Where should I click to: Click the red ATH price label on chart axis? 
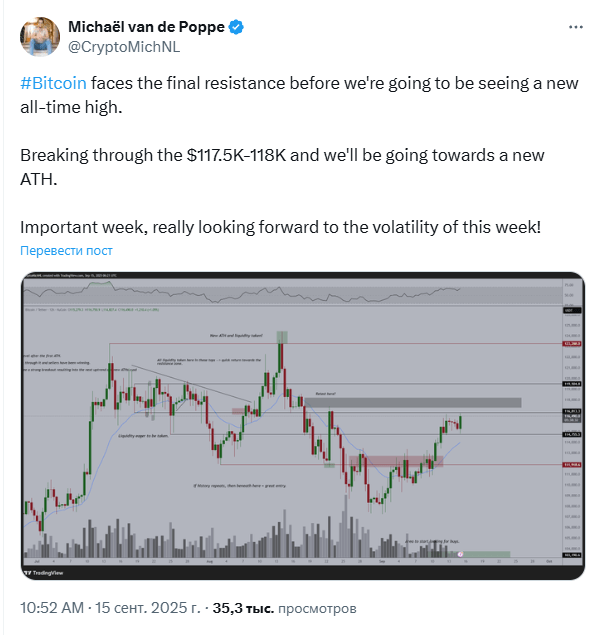[572, 344]
